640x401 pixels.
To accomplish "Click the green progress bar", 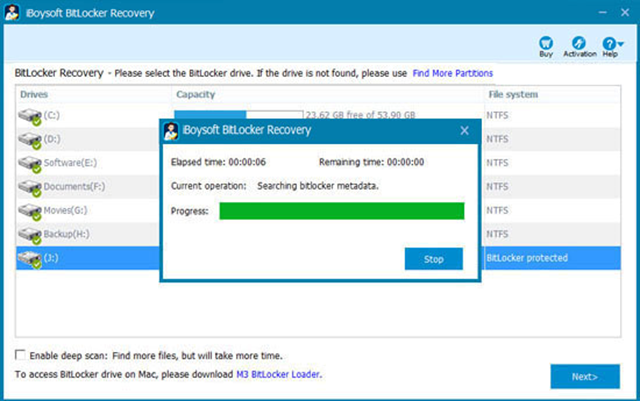I will pyautogui.click(x=342, y=211).
